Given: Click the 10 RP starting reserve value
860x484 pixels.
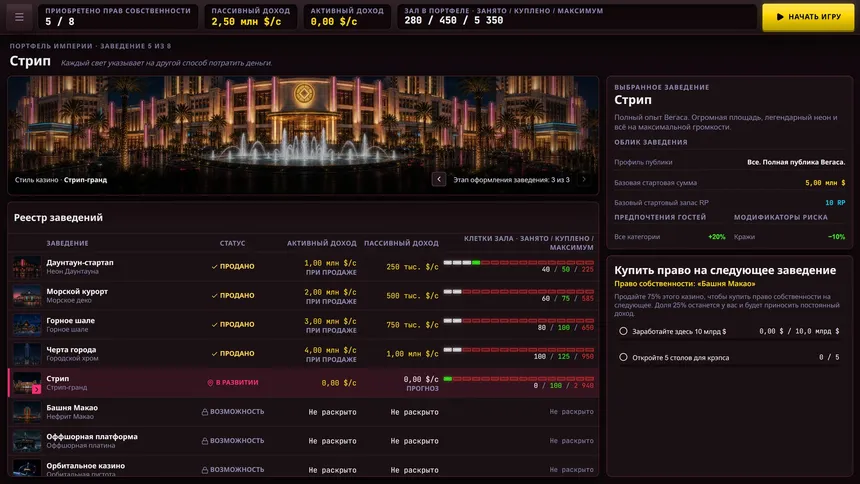Looking at the screenshot, I should 835,202.
